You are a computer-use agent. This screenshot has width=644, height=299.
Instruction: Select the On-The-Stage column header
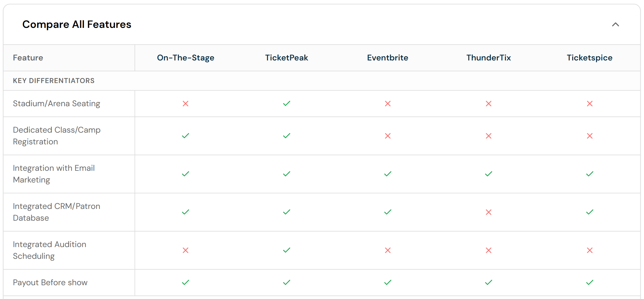point(186,58)
